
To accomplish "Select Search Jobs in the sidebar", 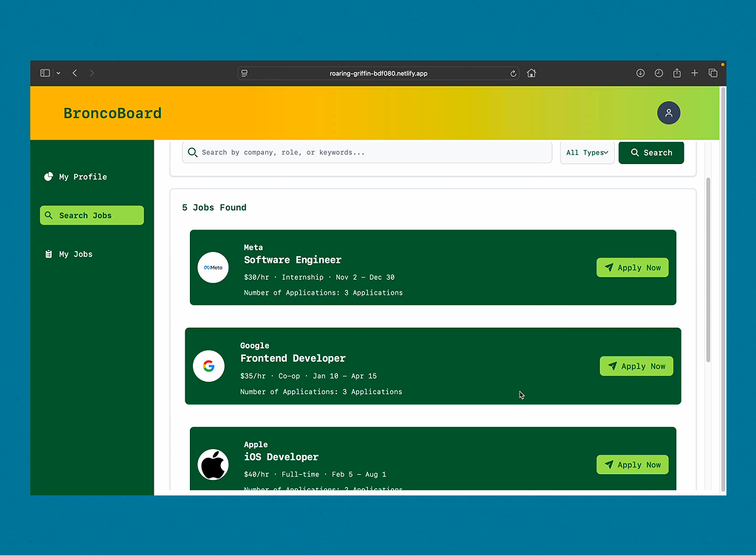I will 92,216.
